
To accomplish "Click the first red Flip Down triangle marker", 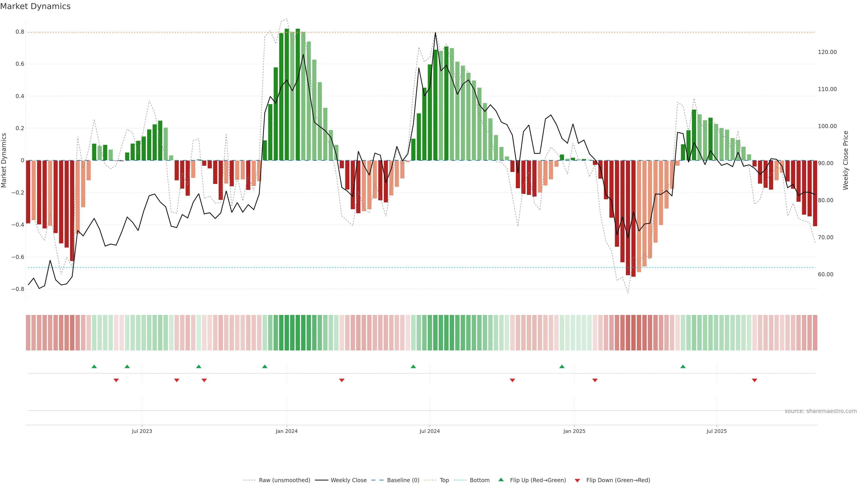I will (x=116, y=380).
